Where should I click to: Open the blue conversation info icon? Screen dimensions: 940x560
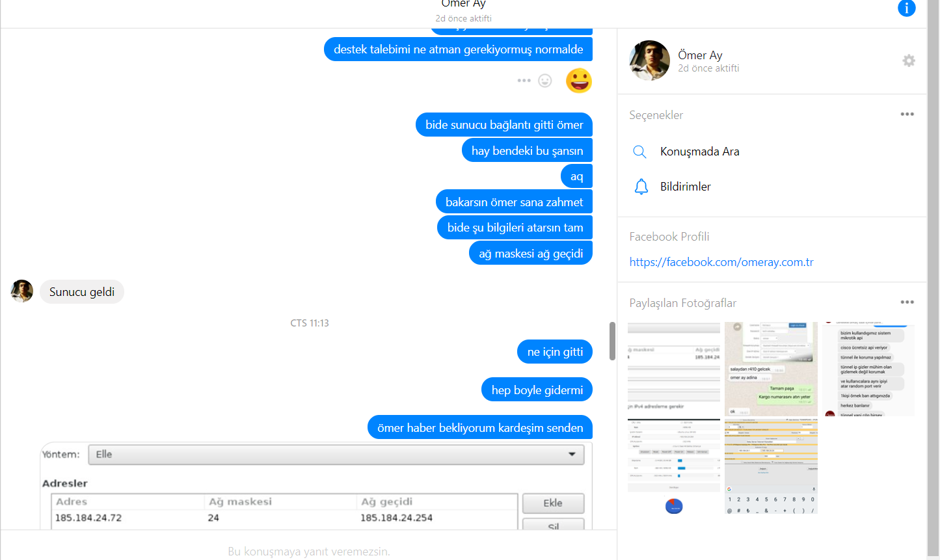click(x=906, y=8)
